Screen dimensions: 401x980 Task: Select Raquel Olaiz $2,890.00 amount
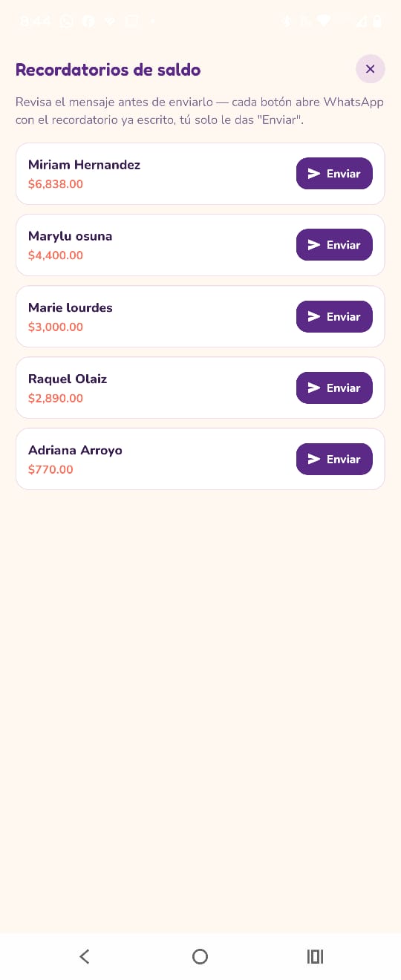[56, 398]
